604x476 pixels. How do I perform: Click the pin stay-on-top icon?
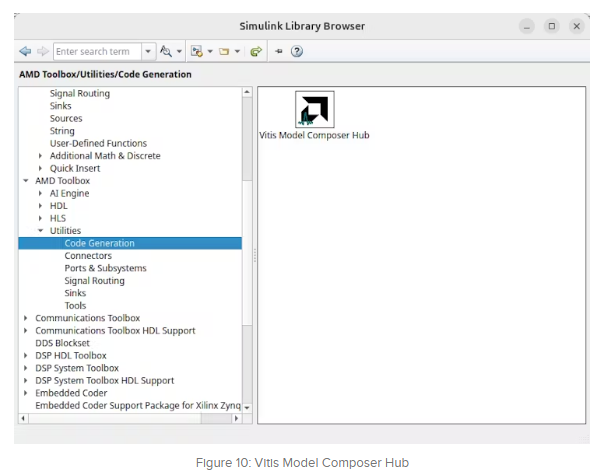279,51
